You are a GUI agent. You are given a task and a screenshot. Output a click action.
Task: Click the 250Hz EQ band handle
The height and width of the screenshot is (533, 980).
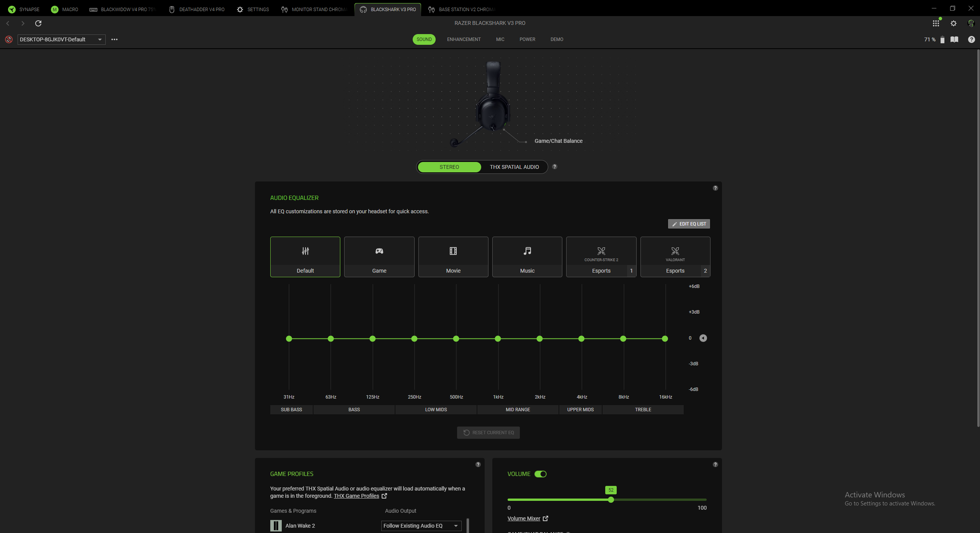pos(414,338)
